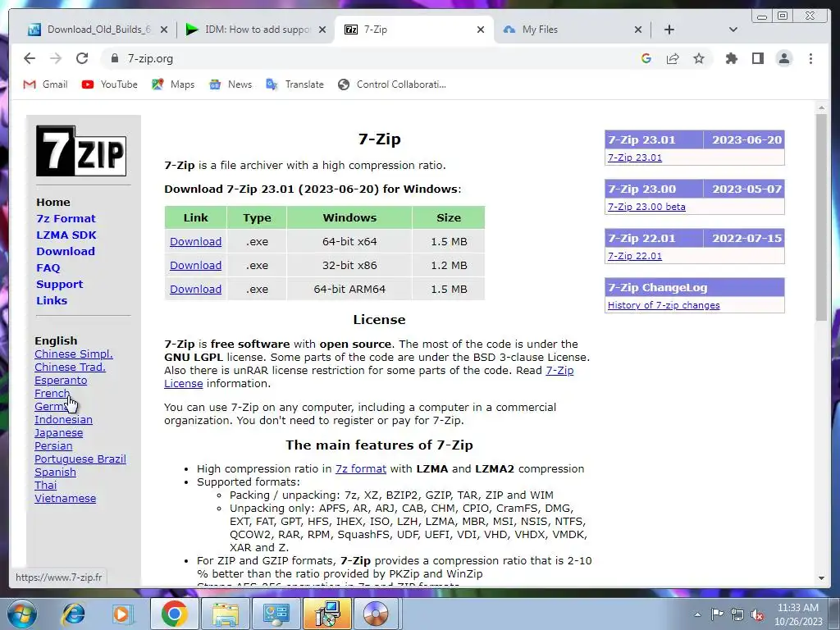Close the Download_Old_Builds tab
840x630 pixels.
164,30
